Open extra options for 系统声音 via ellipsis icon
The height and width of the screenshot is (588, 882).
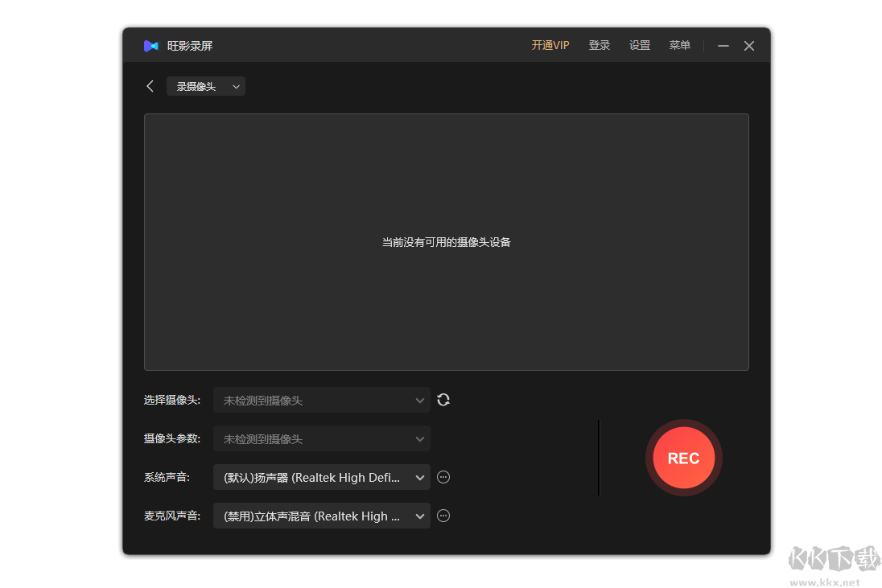(x=443, y=476)
